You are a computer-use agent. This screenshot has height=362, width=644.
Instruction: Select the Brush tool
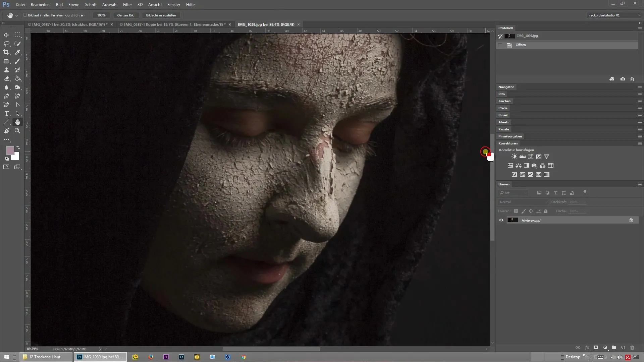17,61
